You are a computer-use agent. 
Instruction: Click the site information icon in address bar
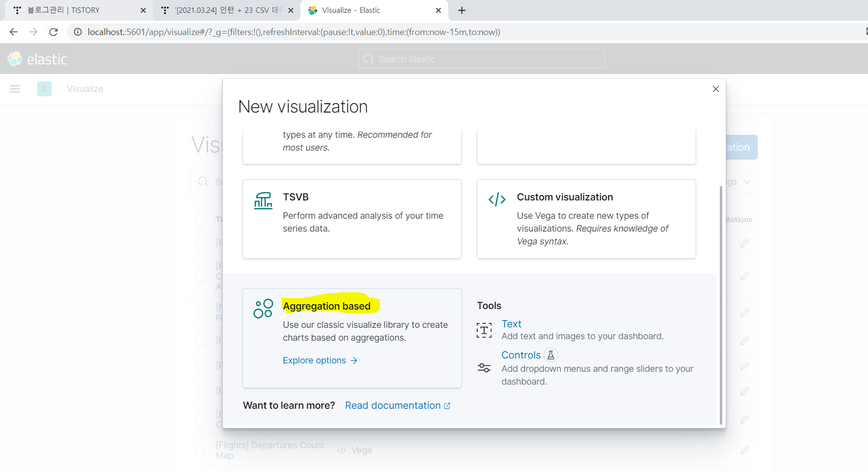point(78,32)
